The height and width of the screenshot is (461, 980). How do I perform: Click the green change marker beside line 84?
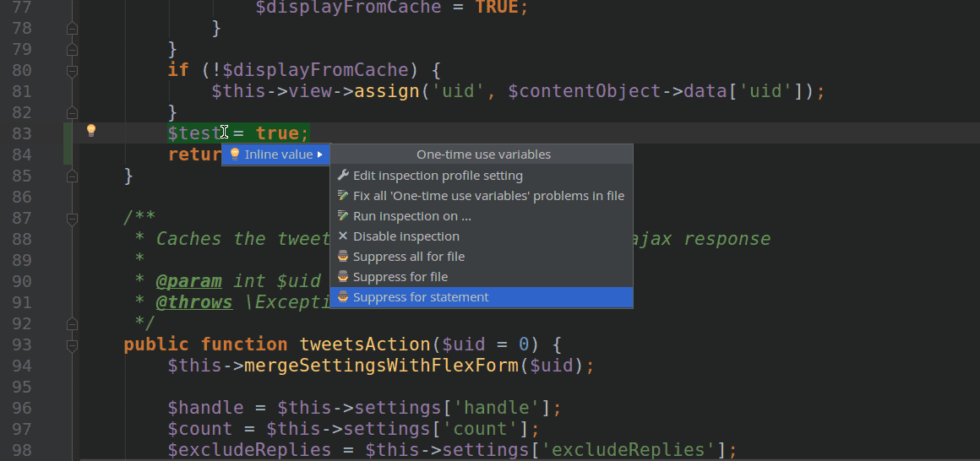point(68,155)
